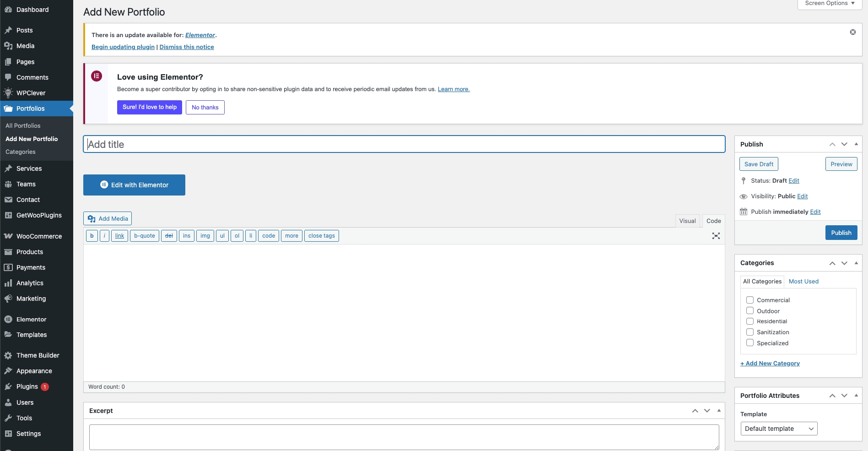Collapse the Categories panel toggle arrow
Viewport: 868px width, 451px height.
pos(856,263)
